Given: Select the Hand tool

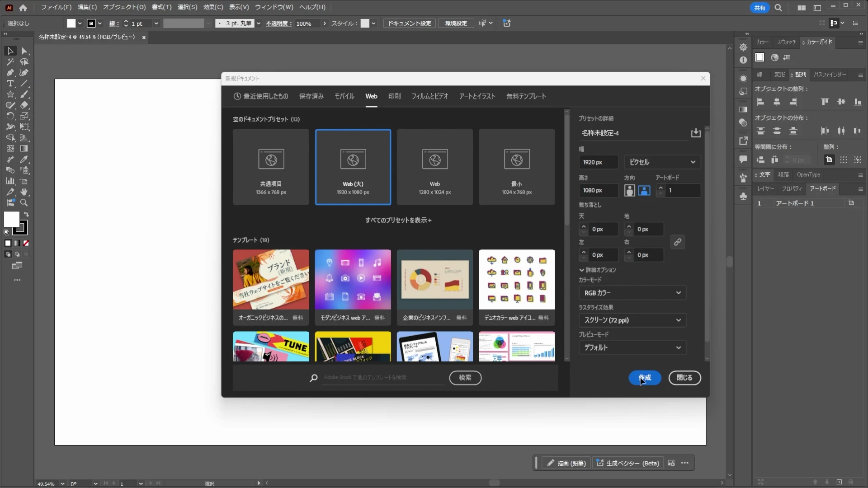Looking at the screenshot, I should pyautogui.click(x=24, y=192).
